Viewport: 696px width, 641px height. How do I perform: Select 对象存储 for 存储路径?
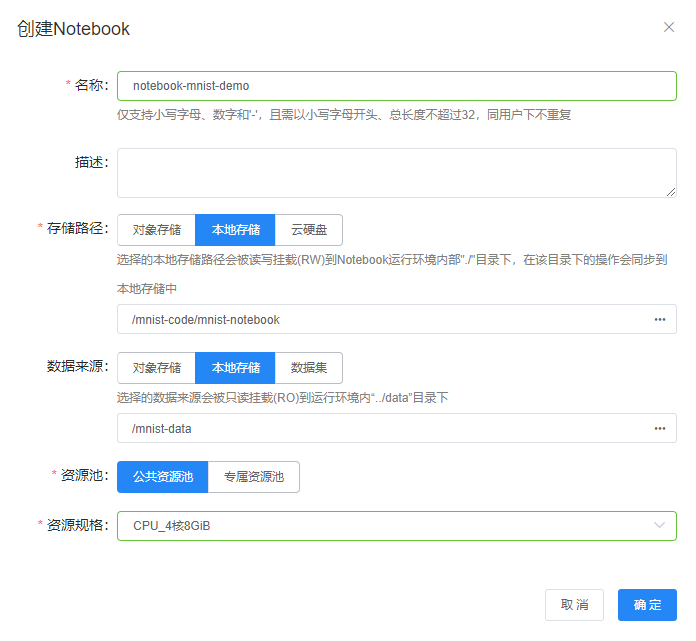click(x=156, y=230)
